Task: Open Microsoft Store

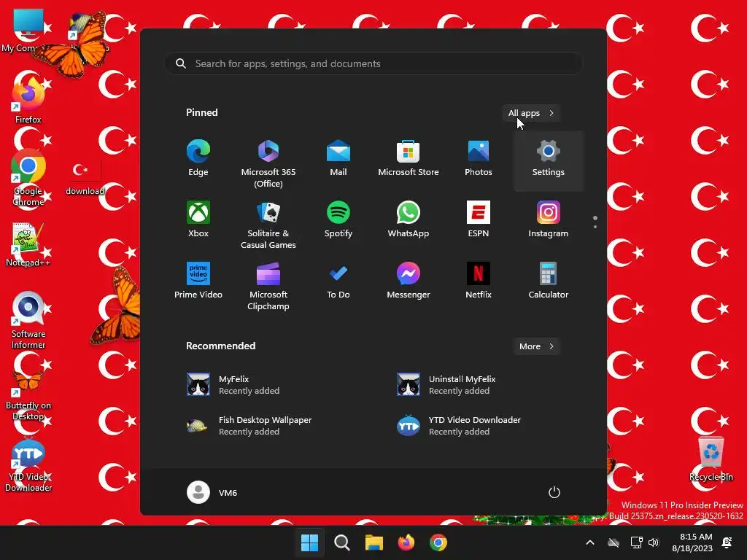Action: (409, 160)
